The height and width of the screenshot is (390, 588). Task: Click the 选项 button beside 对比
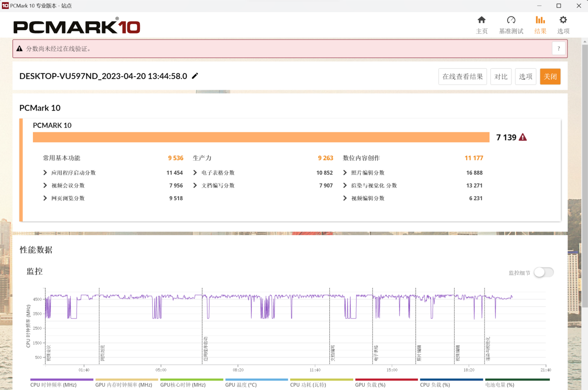pyautogui.click(x=525, y=77)
